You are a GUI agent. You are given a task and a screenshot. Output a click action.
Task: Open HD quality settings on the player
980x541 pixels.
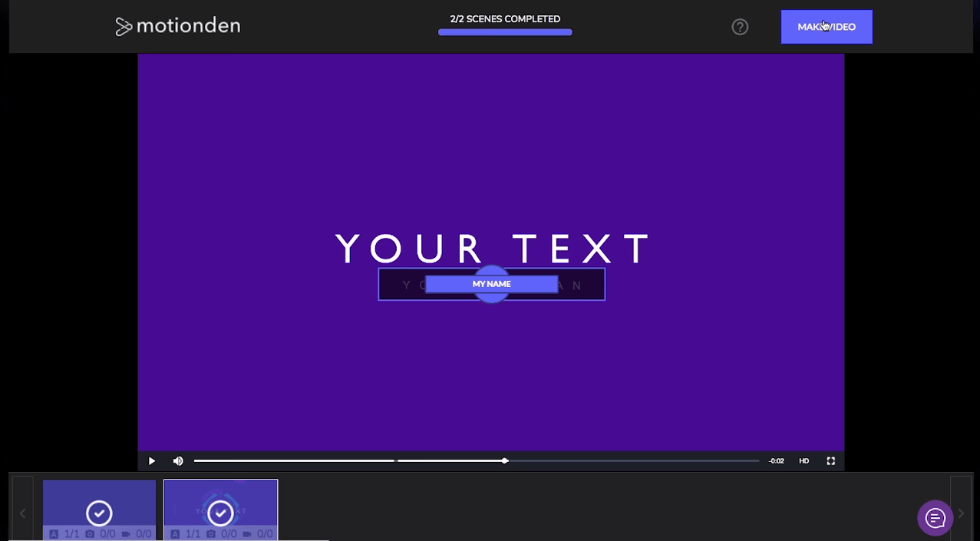click(803, 460)
